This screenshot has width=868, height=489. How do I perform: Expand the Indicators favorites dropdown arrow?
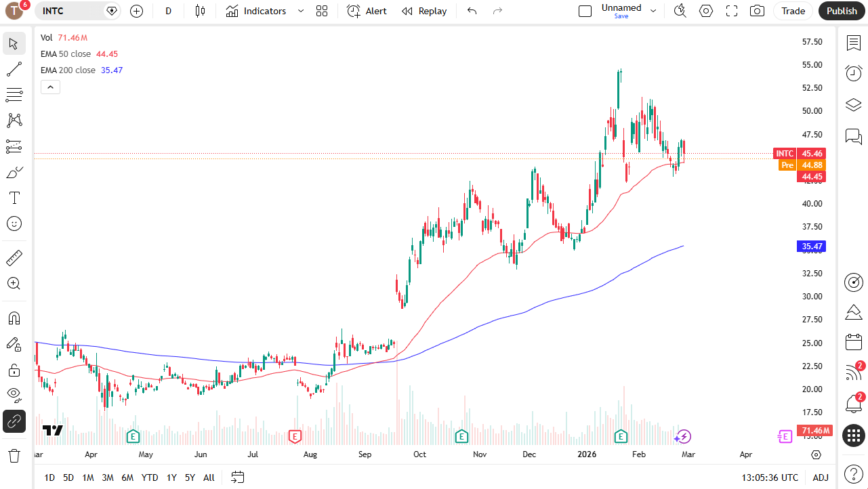(x=301, y=11)
